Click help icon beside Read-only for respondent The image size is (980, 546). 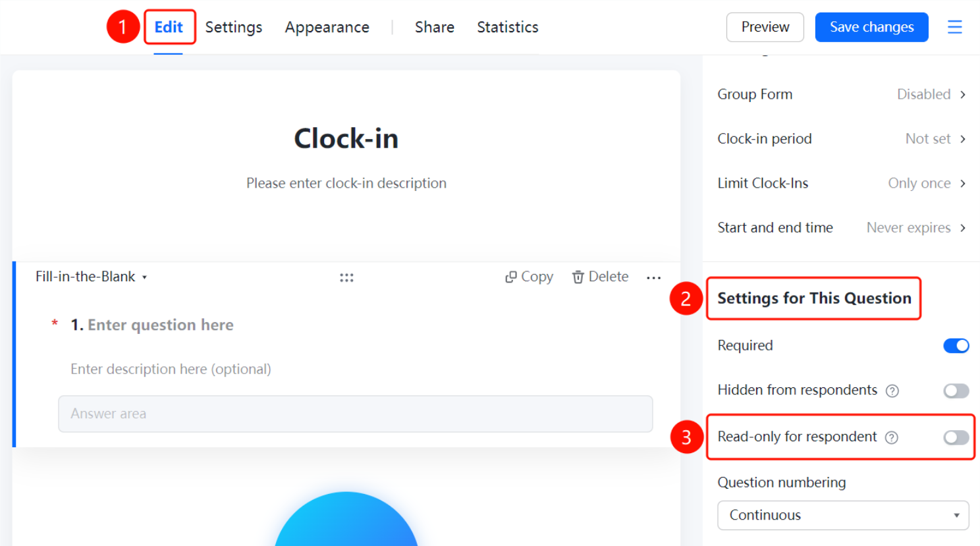click(x=892, y=437)
